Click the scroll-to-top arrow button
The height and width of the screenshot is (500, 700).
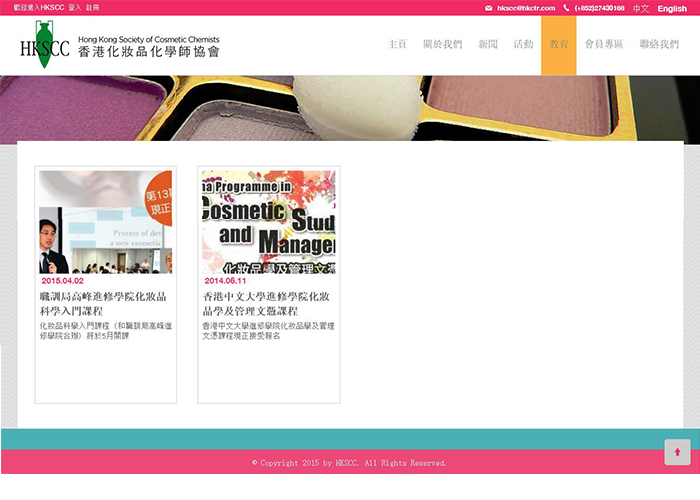coord(677,452)
